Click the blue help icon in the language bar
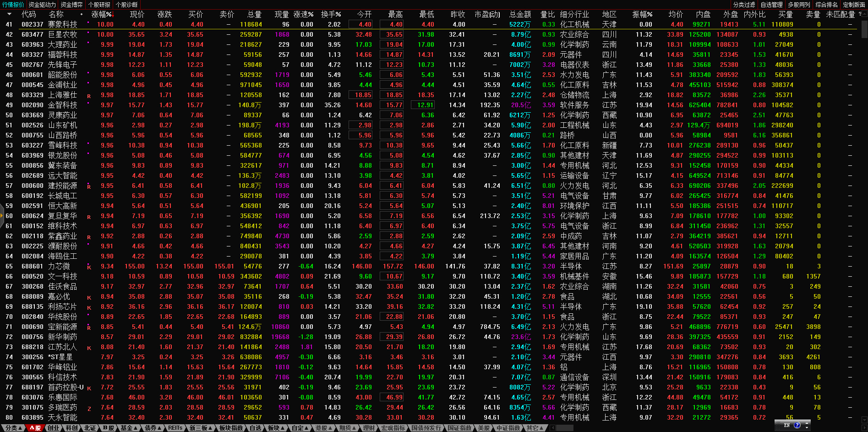868x432 pixels. [x=797, y=425]
